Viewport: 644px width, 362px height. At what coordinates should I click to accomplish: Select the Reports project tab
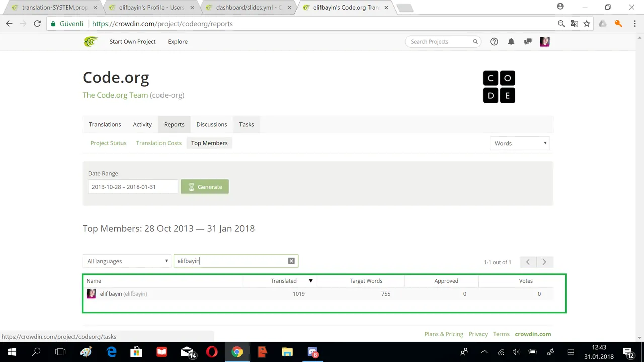174,124
